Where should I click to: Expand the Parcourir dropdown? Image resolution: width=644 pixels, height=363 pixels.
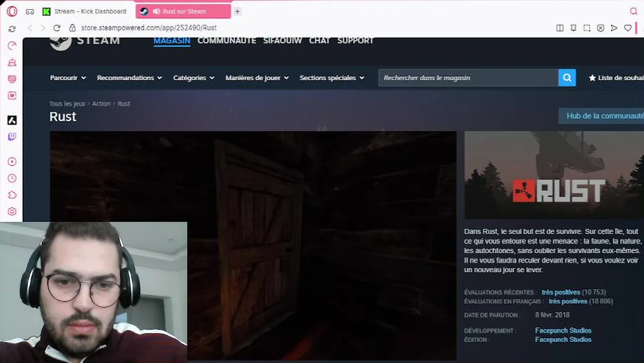68,78
